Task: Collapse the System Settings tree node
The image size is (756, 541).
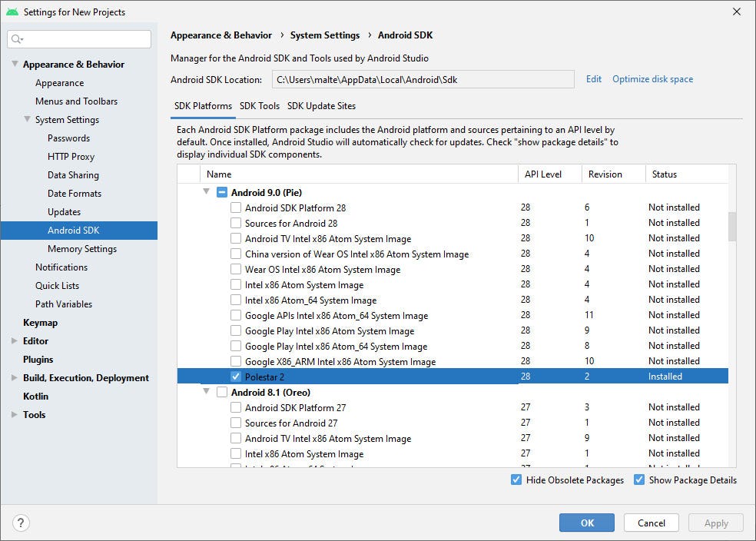Action: (x=28, y=119)
